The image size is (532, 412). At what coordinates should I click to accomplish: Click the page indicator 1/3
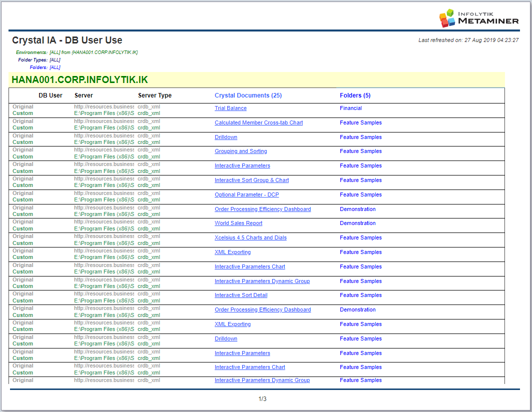262,399
